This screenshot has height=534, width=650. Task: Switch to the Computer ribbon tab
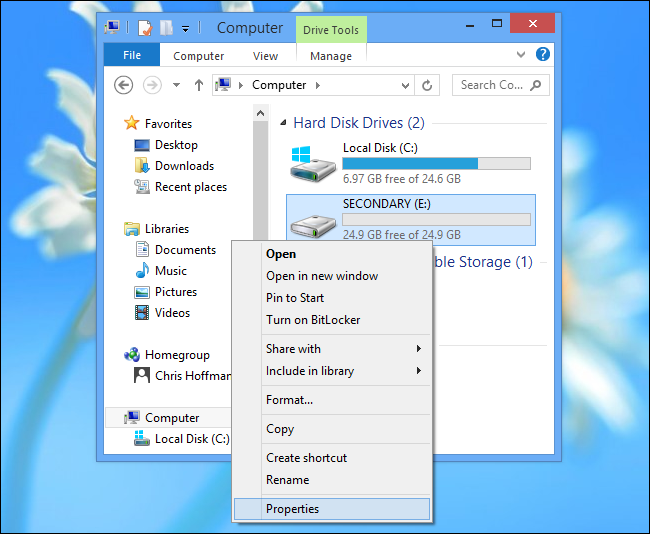coord(199,56)
